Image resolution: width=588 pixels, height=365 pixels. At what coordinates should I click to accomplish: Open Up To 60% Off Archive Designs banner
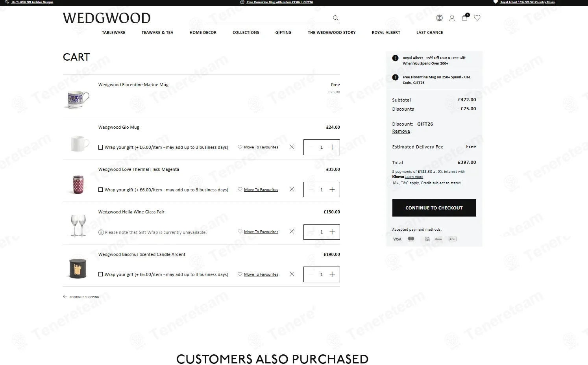[32, 2]
